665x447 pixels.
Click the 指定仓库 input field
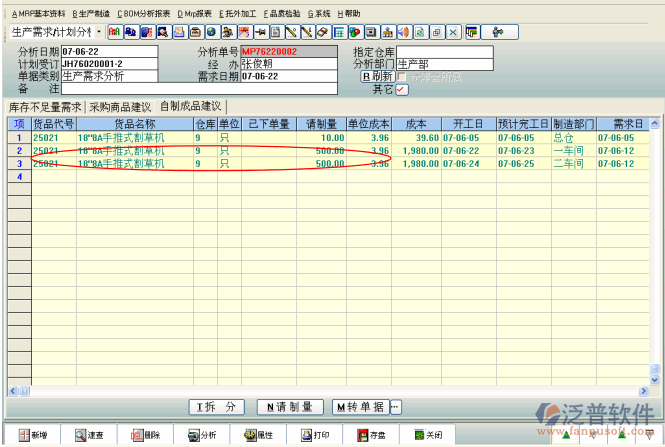[x=444, y=51]
